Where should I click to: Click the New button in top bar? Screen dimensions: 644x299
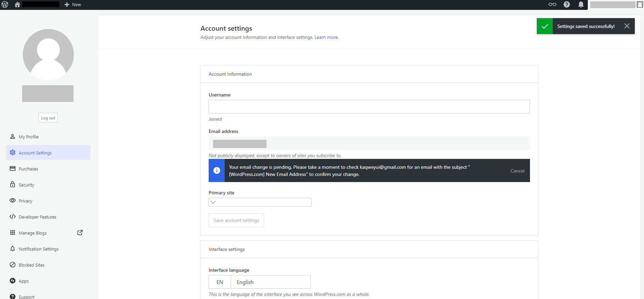tap(73, 4)
